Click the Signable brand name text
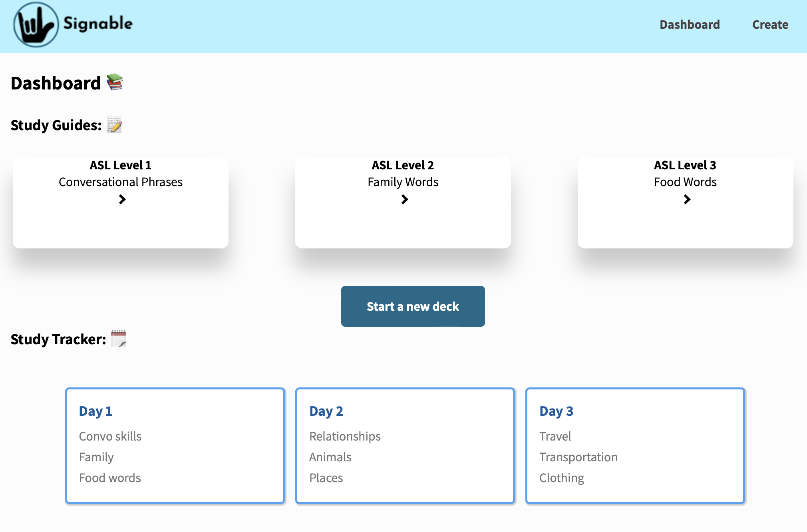 pyautogui.click(x=98, y=24)
